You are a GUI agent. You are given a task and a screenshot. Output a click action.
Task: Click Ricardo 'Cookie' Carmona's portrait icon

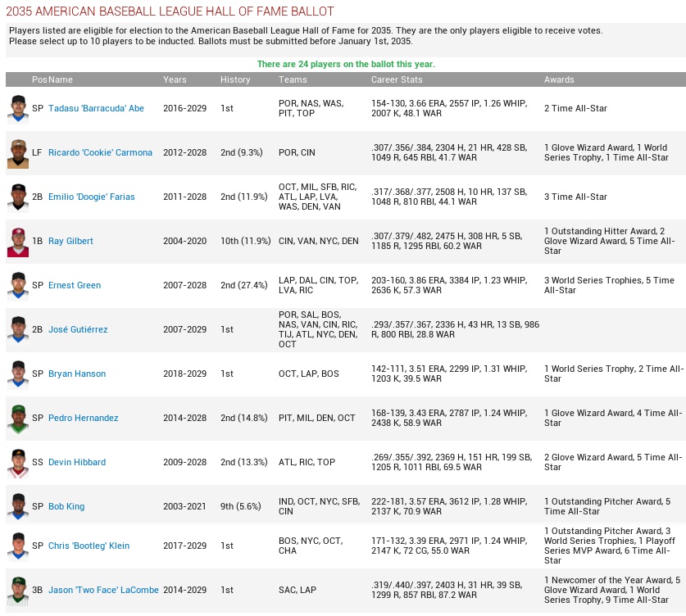coord(18,153)
